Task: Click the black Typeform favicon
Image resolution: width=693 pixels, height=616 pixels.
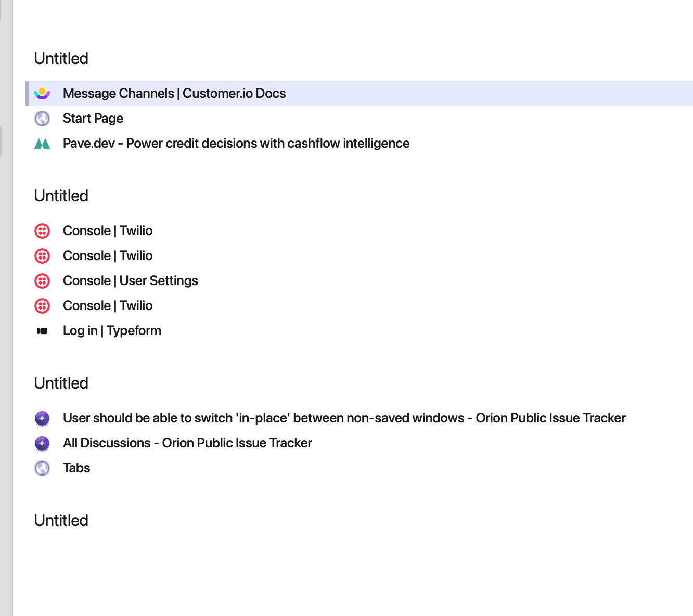Action: [42, 331]
